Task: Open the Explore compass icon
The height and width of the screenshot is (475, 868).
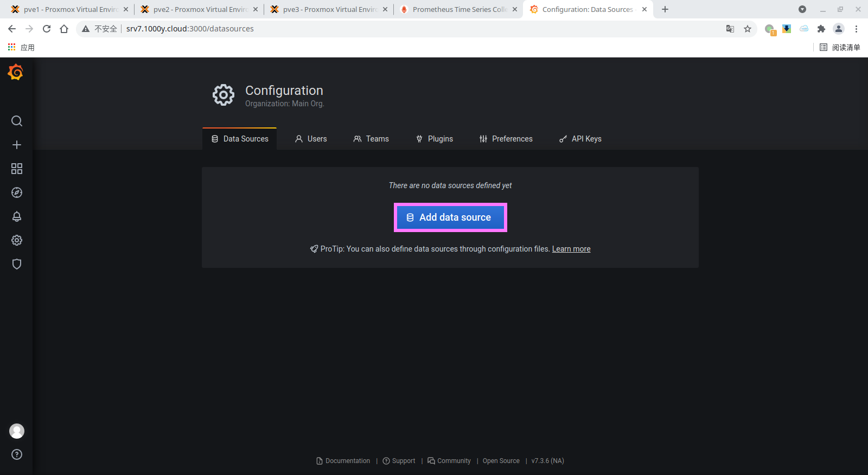Action: 17,192
